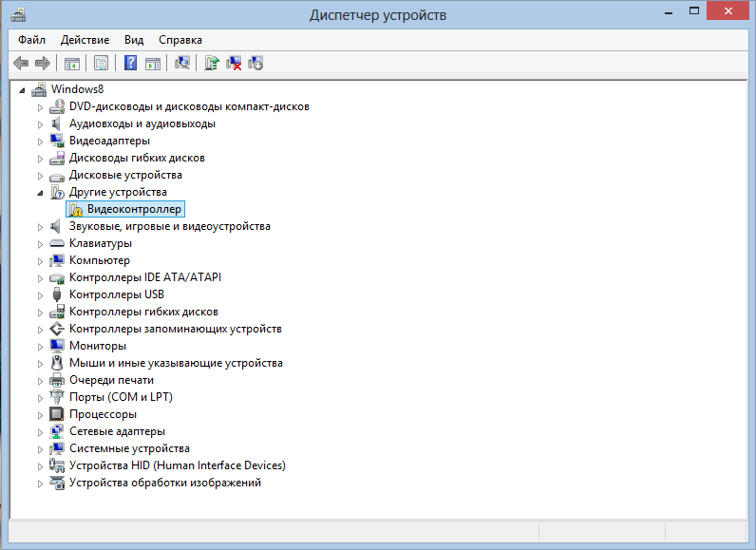This screenshot has width=756, height=550.
Task: Collapse the Windows8 root node
Action: tap(22, 89)
